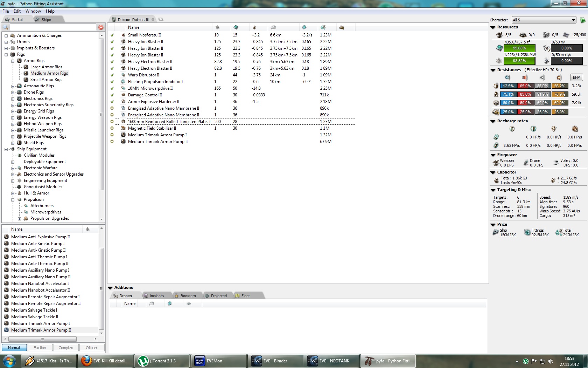The width and height of the screenshot is (588, 368).
Task: Click the thermal resistance column icon
Action: pyautogui.click(x=525, y=77)
